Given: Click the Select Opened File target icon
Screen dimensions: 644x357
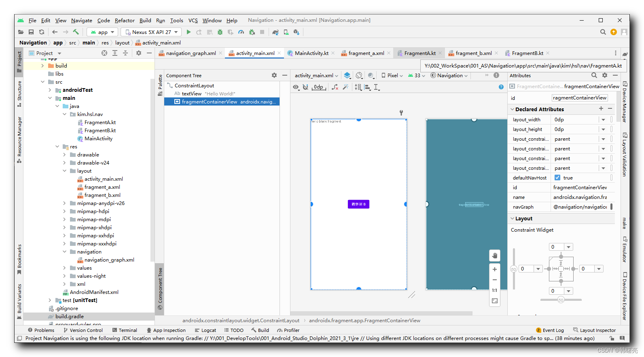Looking at the screenshot, I should click(104, 53).
